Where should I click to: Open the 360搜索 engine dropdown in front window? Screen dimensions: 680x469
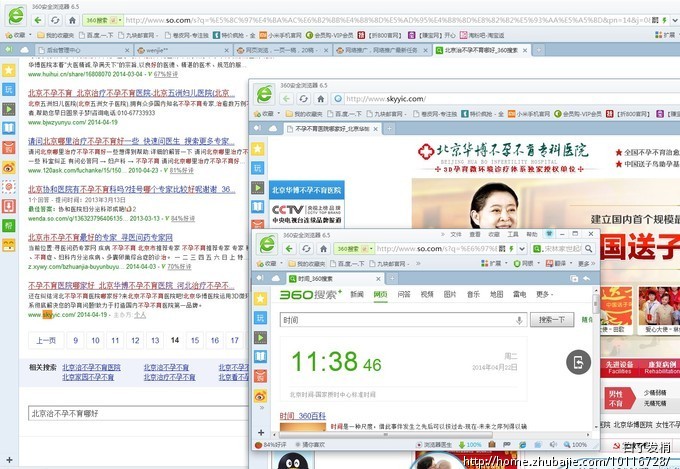click(x=371, y=249)
